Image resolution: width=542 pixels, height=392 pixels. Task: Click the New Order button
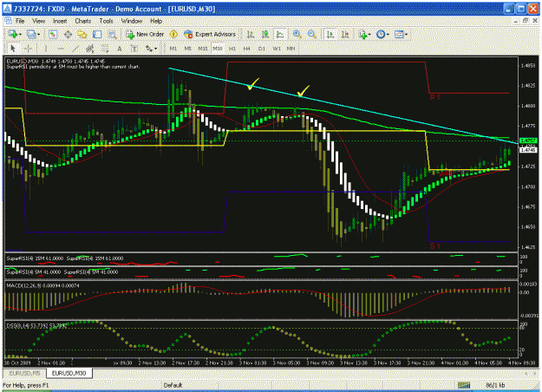tap(145, 34)
